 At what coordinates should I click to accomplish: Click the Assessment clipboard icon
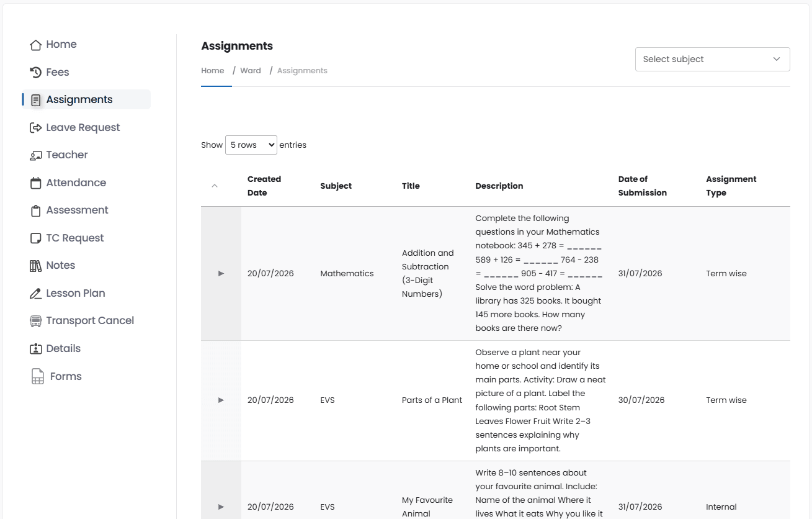(36, 210)
